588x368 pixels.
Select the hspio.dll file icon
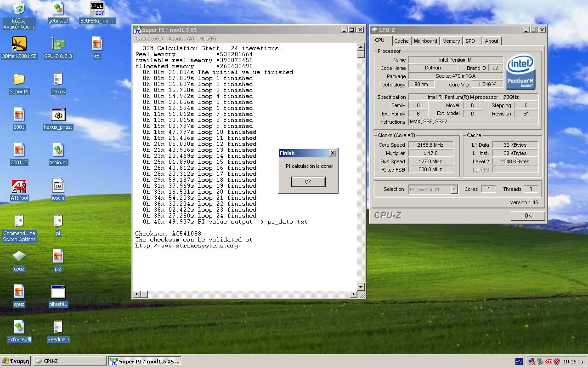[58, 154]
